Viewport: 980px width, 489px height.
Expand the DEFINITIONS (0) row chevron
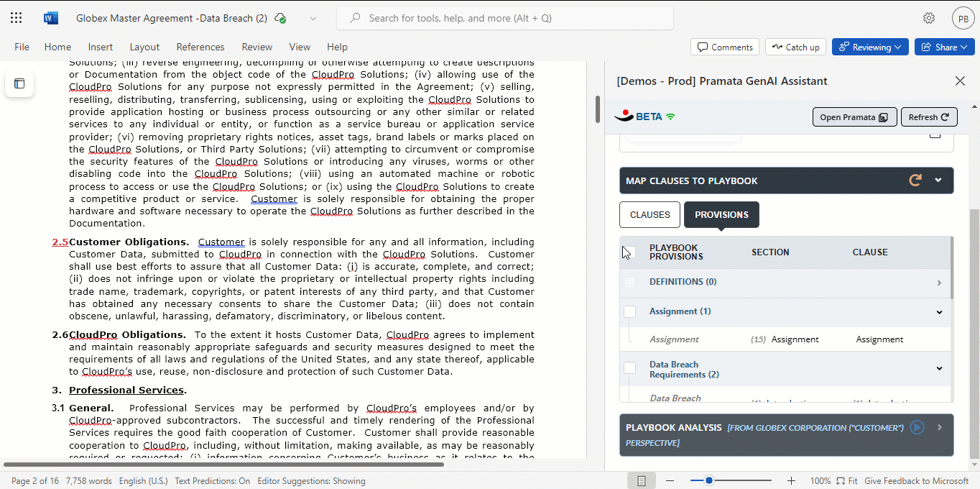click(939, 283)
